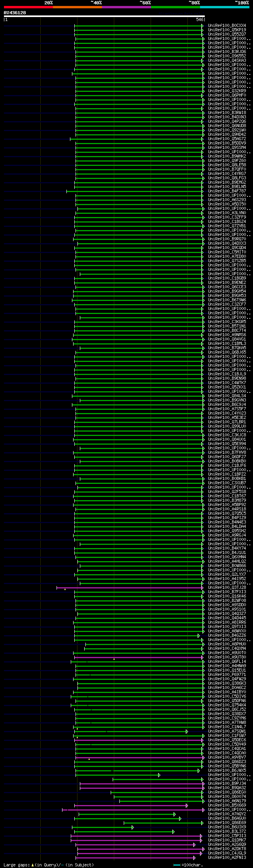Select the UniRef100_C4YRG7 label
The image size is (253, 868).
[227, 174]
